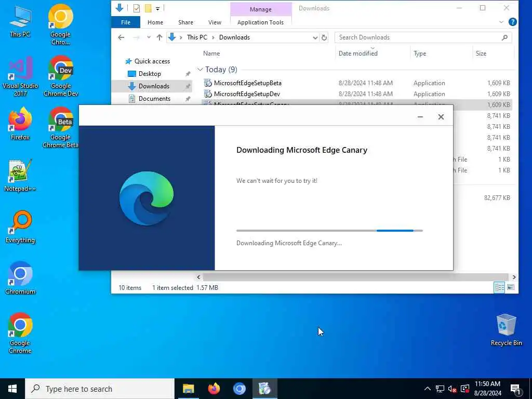
Task: Sort by Name column header
Action: [x=211, y=54]
